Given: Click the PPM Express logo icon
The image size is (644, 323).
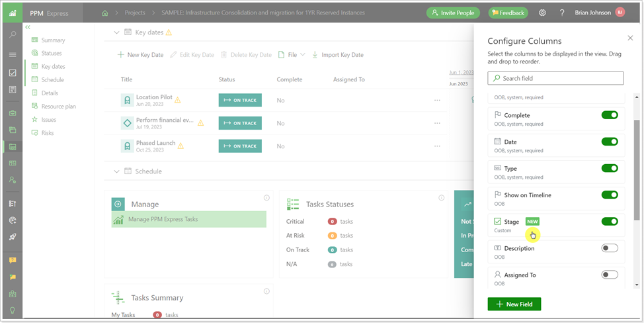Looking at the screenshot, I should pos(13,13).
